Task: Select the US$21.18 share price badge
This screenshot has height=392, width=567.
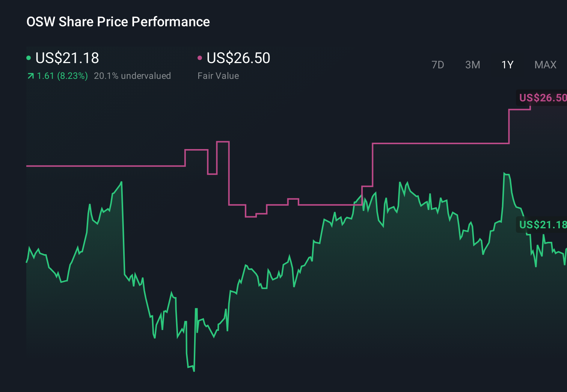Action: 542,225
